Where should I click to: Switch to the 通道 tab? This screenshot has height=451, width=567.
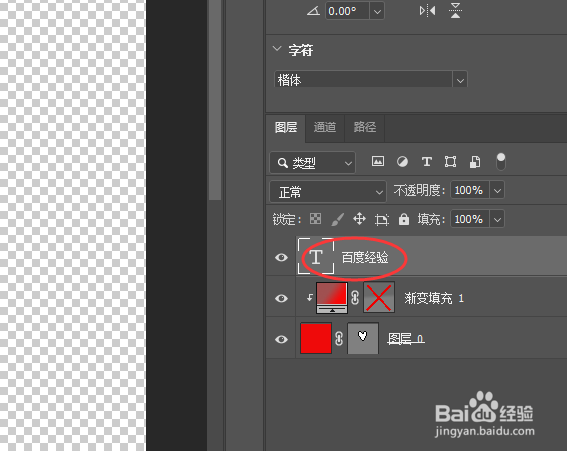coord(325,127)
